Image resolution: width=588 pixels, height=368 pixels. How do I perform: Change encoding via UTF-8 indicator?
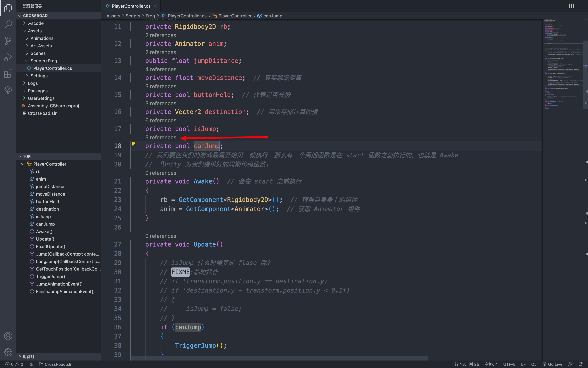pyautogui.click(x=509, y=364)
